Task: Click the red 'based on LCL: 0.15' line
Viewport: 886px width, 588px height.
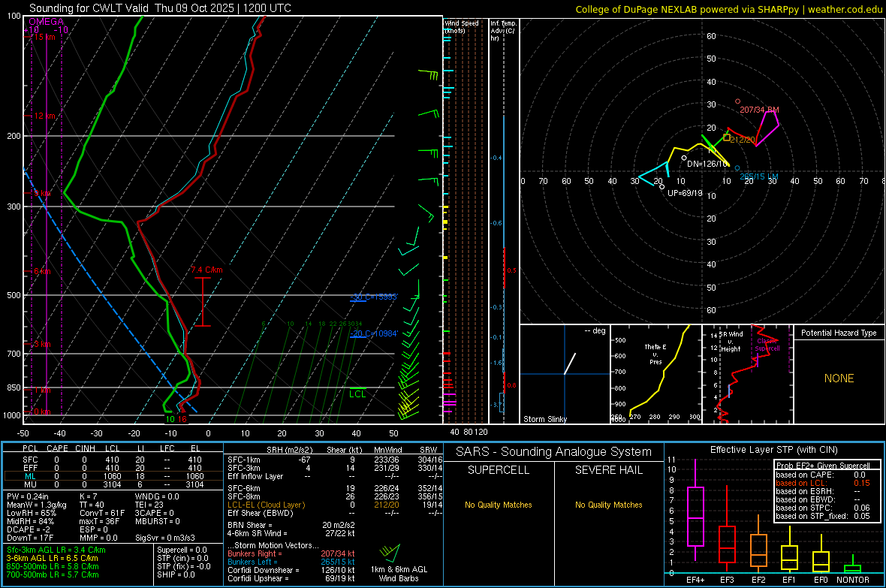Action: click(x=823, y=483)
